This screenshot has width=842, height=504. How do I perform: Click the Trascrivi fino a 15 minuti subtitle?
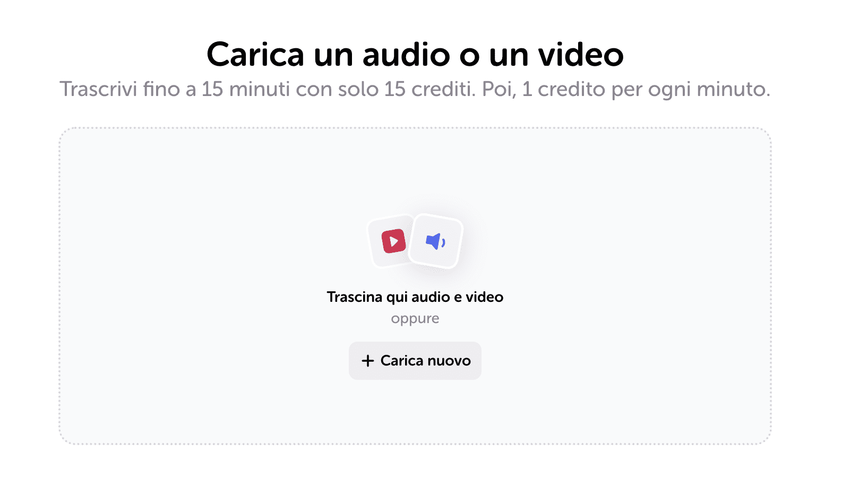click(415, 89)
